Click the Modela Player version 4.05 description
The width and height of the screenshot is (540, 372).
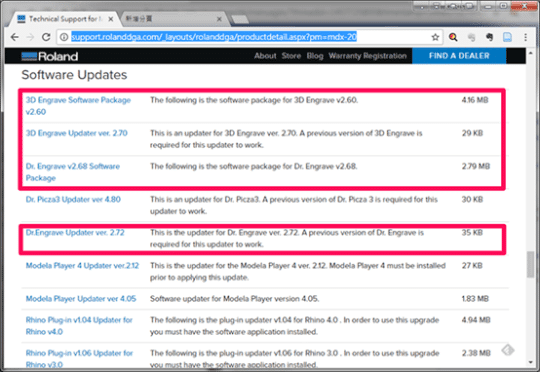[235, 299]
